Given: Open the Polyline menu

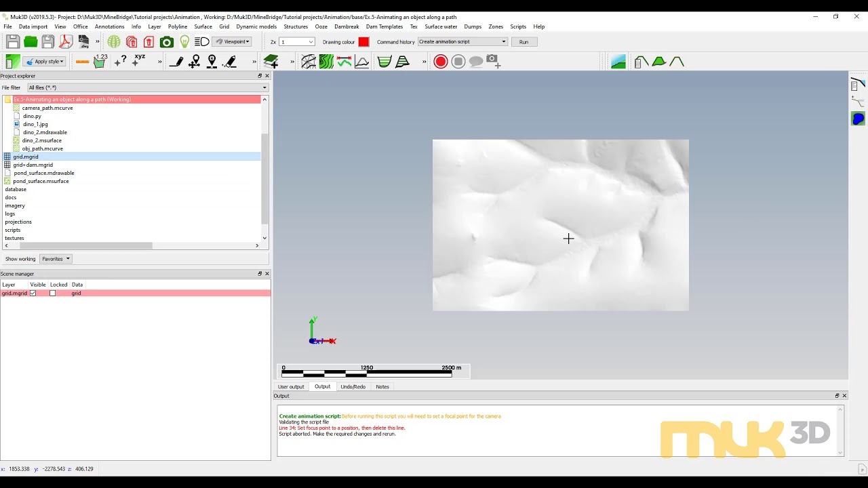Looking at the screenshot, I should (x=178, y=26).
